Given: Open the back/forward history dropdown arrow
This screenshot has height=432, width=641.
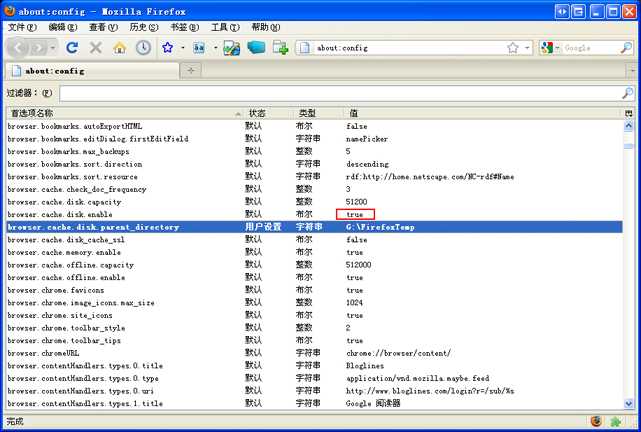Looking at the screenshot, I should [53, 48].
